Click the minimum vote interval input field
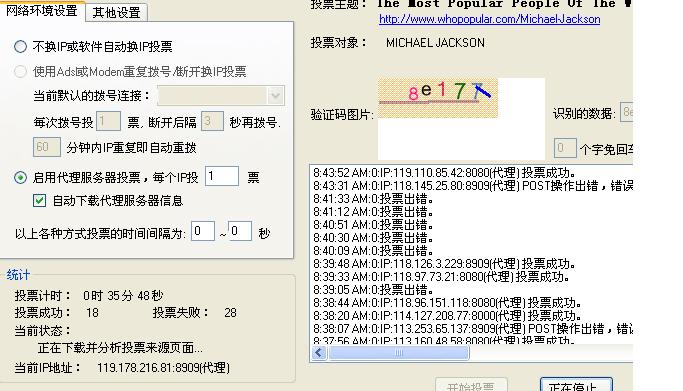683x391 pixels. point(203,231)
